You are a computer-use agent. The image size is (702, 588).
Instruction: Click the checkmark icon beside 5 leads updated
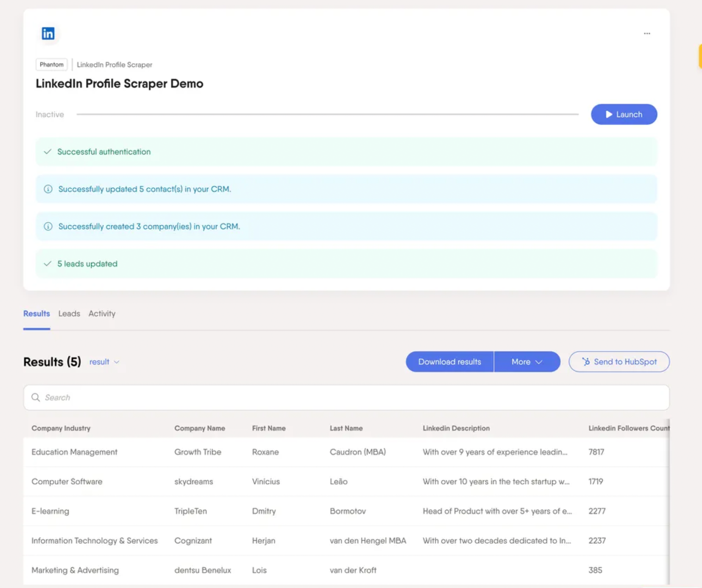pyautogui.click(x=48, y=264)
